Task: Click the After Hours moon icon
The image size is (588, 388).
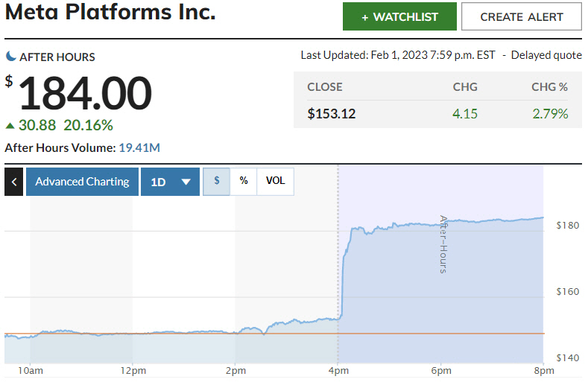Action: point(11,57)
